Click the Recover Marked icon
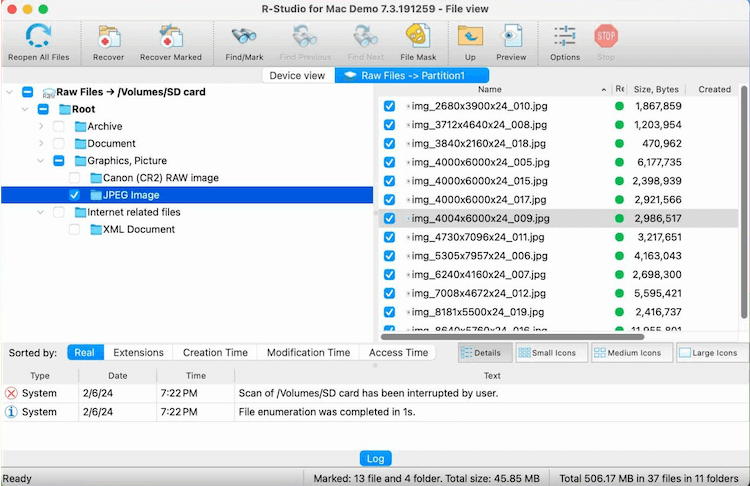The width and height of the screenshot is (750, 486). tap(170, 38)
